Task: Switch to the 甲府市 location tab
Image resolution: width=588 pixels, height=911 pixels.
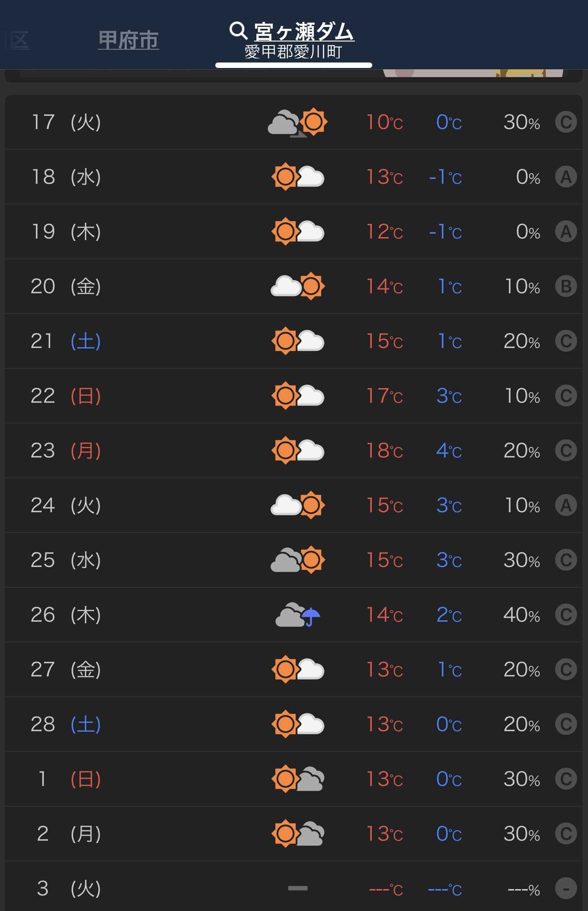Action: click(128, 40)
